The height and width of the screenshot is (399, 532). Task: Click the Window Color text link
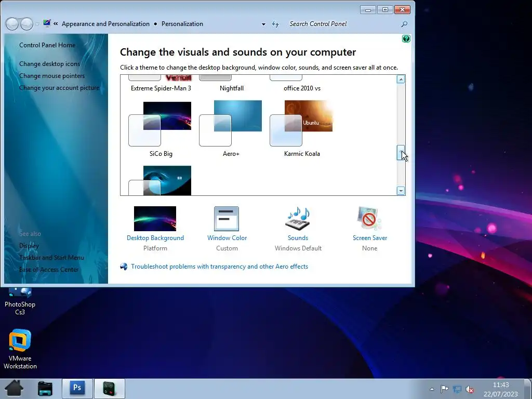pos(227,238)
